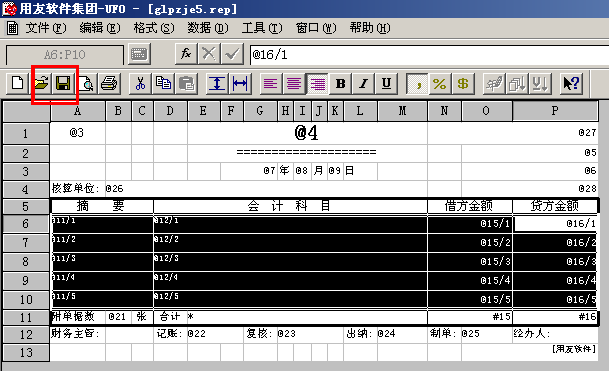Screen dimensions: 609x371
Task: Apply comma thousands separator format
Action: tap(417, 84)
